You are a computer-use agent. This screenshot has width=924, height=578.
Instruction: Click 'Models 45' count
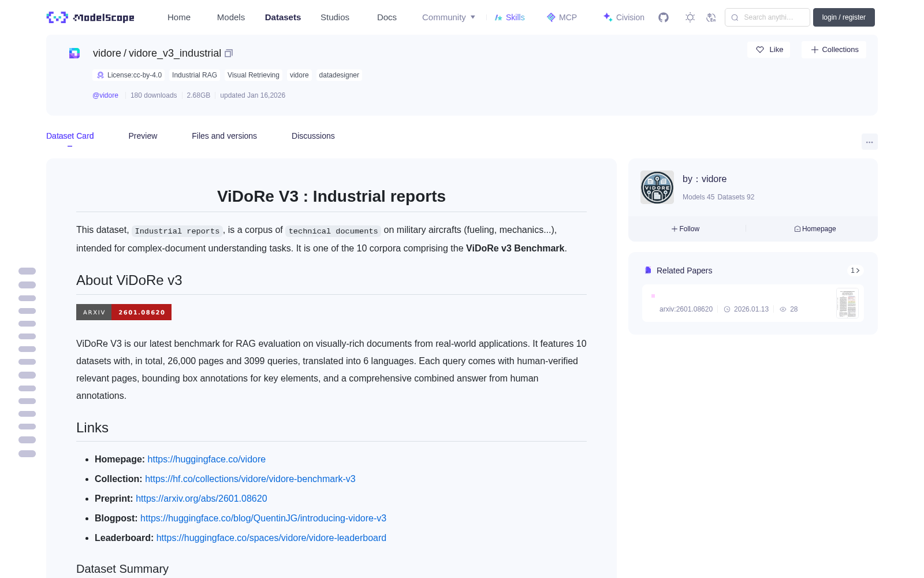click(698, 197)
